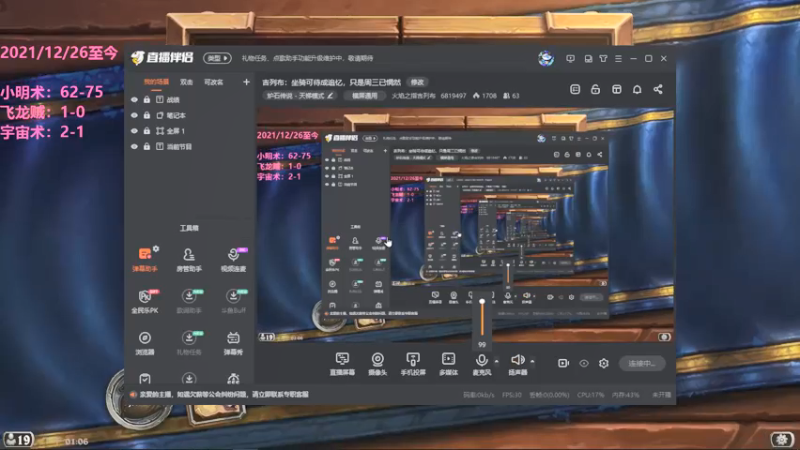
Task: Open game settings gear behind the window
Action: click(x=782, y=439)
